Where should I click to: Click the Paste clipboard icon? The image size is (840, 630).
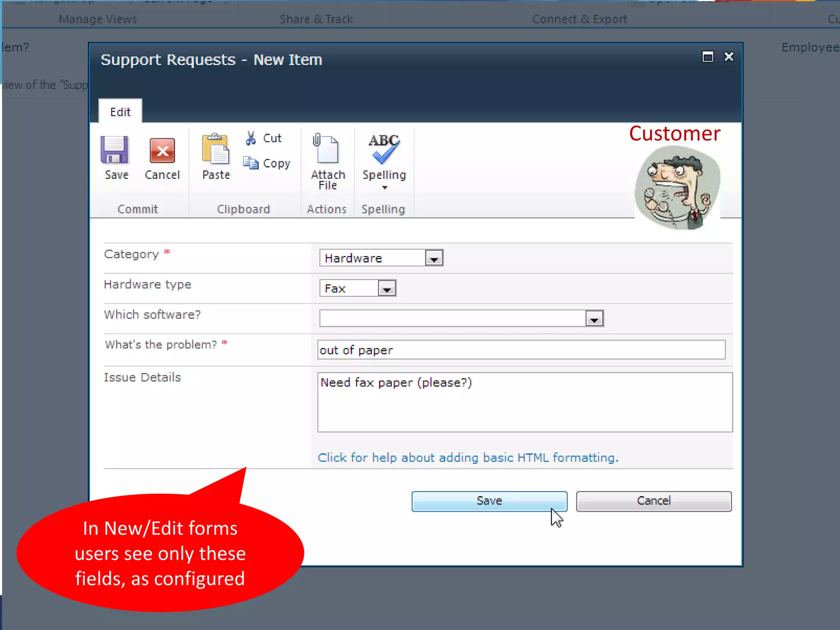coord(216,149)
